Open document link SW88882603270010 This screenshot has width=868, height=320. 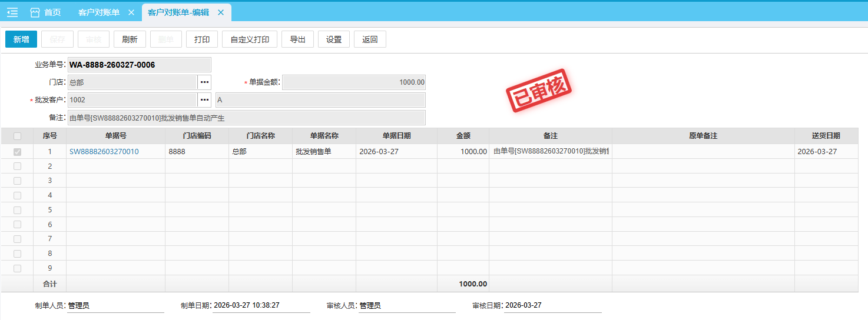point(104,152)
